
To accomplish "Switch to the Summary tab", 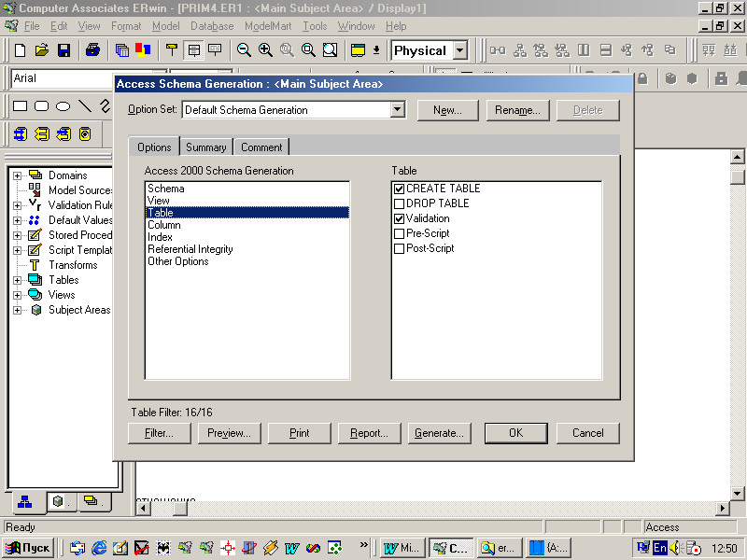I will pos(205,147).
